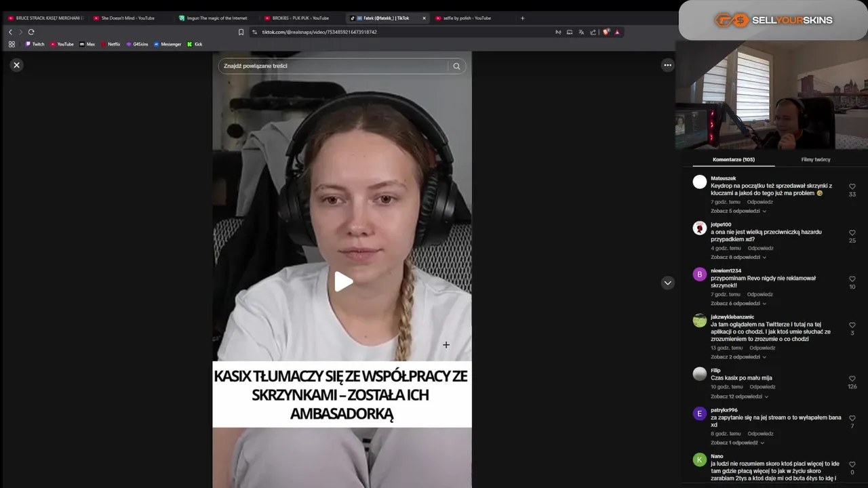Screen dimensions: 868x488
Task: Focus the 'Znajdź powiązane treści' search field
Action: pos(334,66)
